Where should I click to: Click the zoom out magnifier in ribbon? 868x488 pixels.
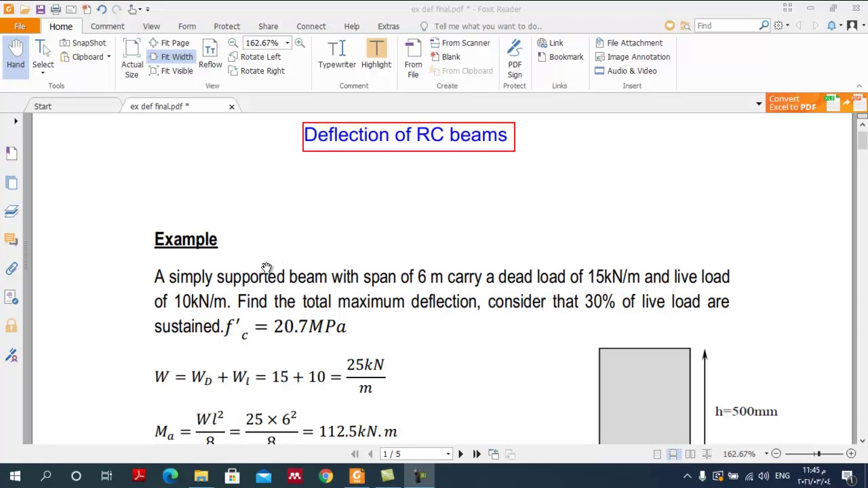[233, 43]
